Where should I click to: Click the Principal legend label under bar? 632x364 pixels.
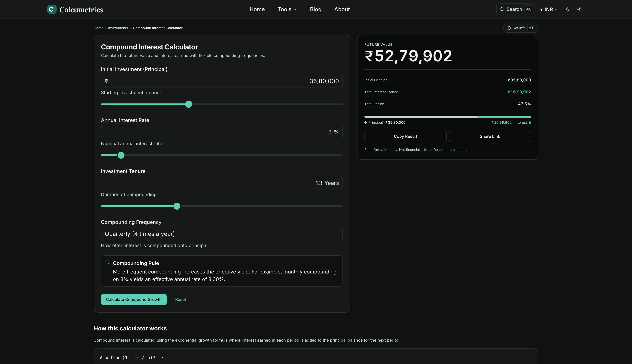coord(375,123)
